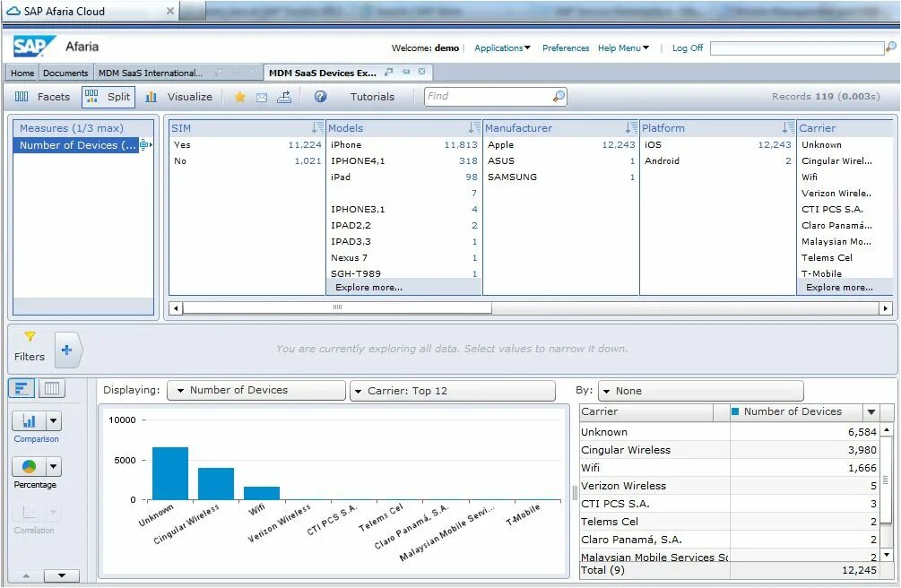Click the export share icon
The image size is (901, 588).
[x=284, y=97]
